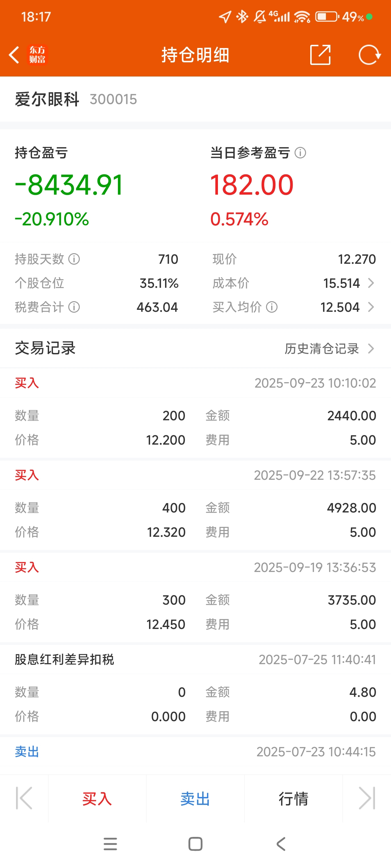Open 历史清仓记录 chevron
Viewport: 391px width, 868px height.
point(371,349)
